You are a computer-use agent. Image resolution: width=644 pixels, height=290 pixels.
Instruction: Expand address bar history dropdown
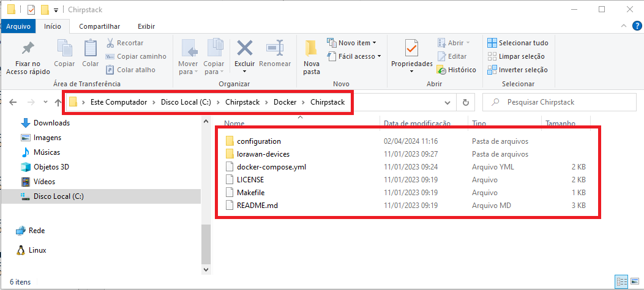pos(447,102)
